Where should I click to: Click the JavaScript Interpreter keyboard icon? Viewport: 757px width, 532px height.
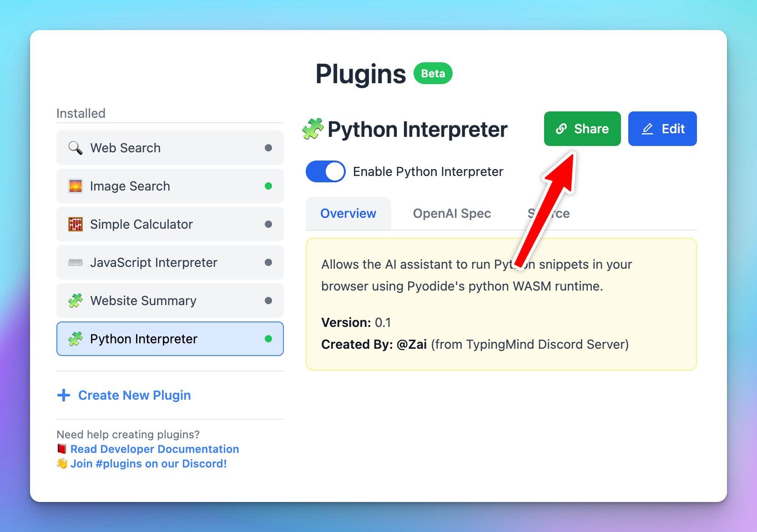pyautogui.click(x=76, y=262)
